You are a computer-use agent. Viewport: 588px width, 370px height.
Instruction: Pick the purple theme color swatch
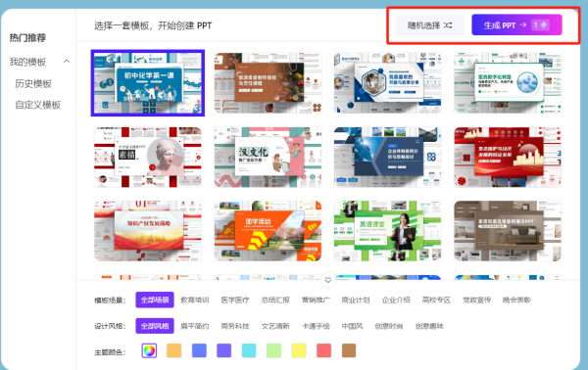pyautogui.click(x=223, y=350)
